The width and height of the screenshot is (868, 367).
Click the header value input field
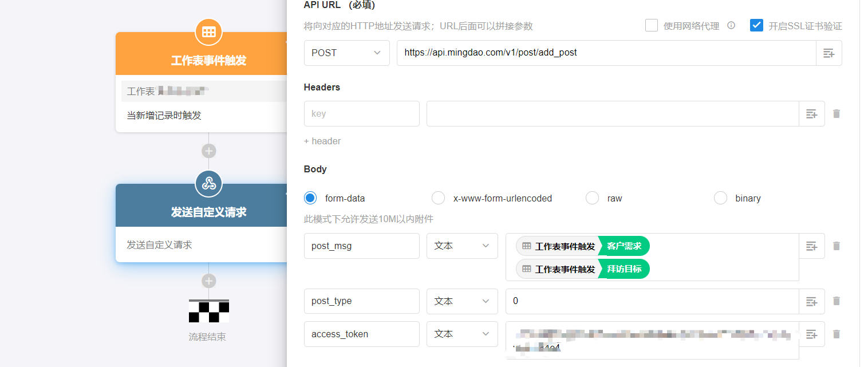[x=613, y=114]
